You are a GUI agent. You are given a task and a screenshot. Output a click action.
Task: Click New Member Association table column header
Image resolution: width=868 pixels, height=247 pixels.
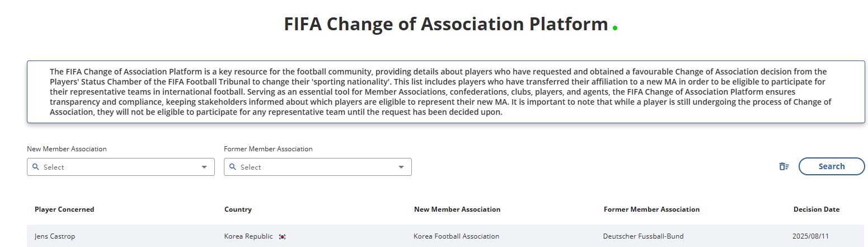[x=457, y=209]
